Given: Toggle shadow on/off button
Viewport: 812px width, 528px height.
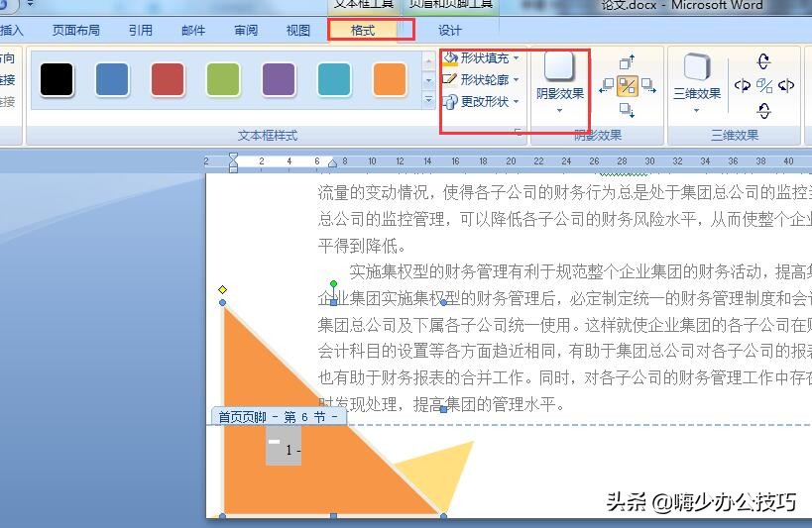Looking at the screenshot, I should coord(628,86).
